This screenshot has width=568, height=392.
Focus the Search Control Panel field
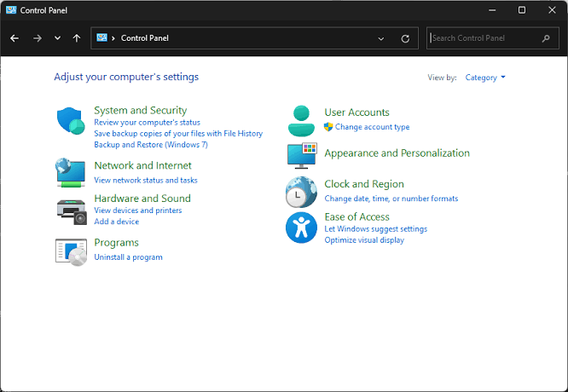(x=493, y=38)
